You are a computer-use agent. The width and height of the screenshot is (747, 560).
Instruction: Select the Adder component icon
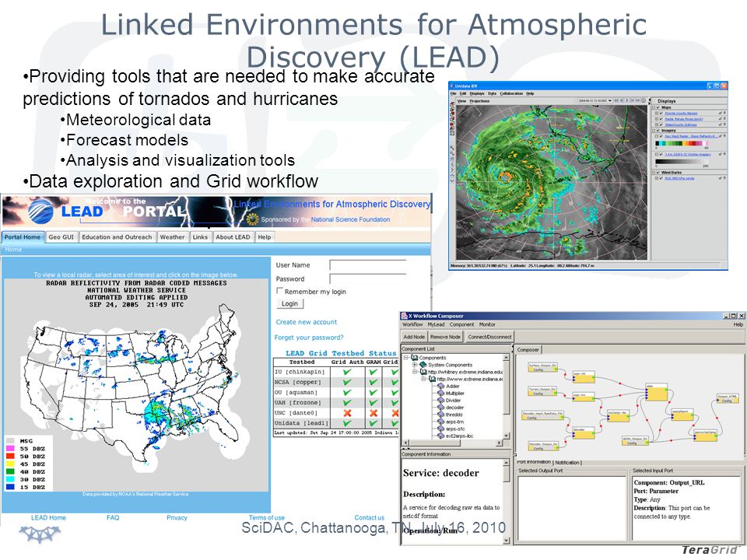click(440, 387)
